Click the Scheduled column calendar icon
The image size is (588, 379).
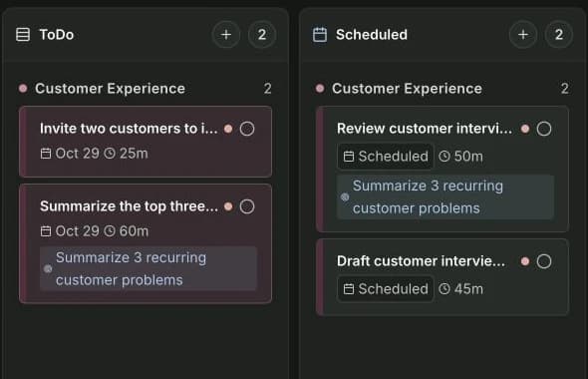click(x=320, y=35)
